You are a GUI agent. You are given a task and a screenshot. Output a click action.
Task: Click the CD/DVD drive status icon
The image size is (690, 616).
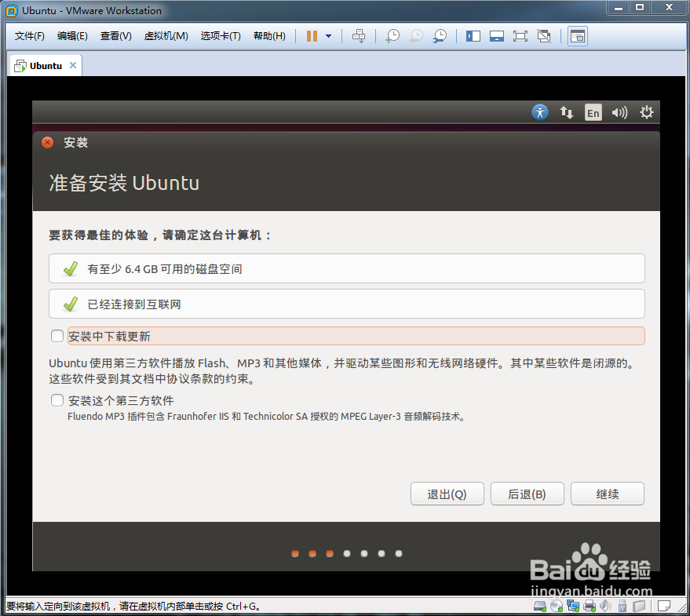click(557, 607)
